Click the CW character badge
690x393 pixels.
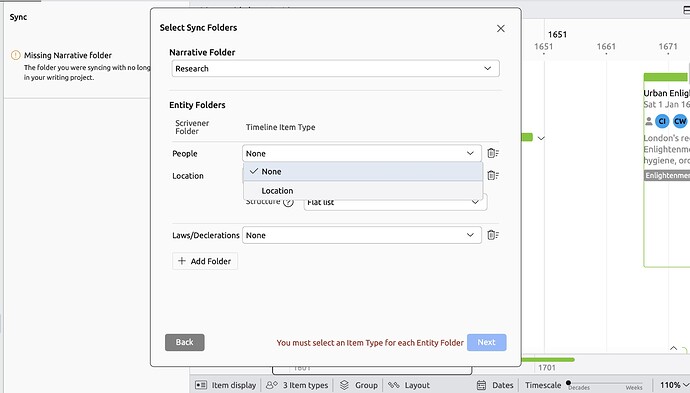click(680, 121)
